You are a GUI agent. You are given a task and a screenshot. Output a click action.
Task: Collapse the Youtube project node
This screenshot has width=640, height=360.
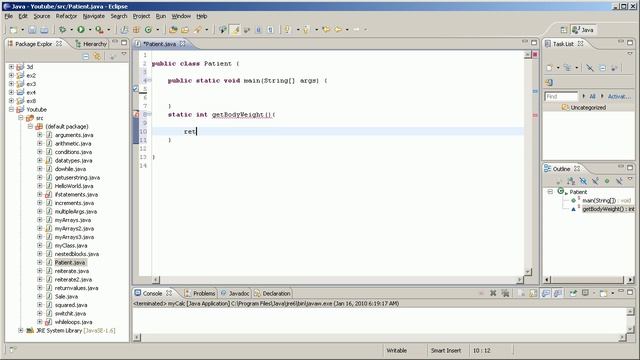(x=11, y=109)
